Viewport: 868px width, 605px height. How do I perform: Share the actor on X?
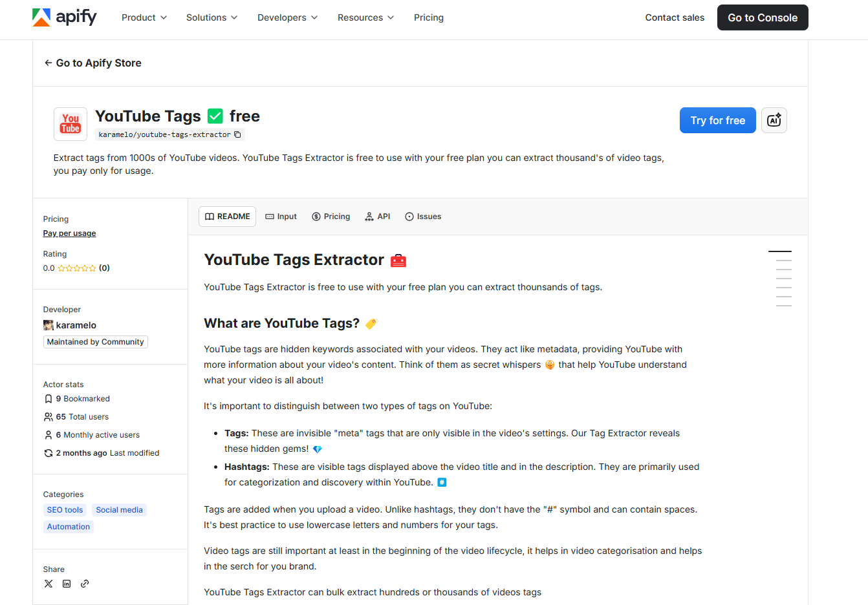click(x=48, y=584)
